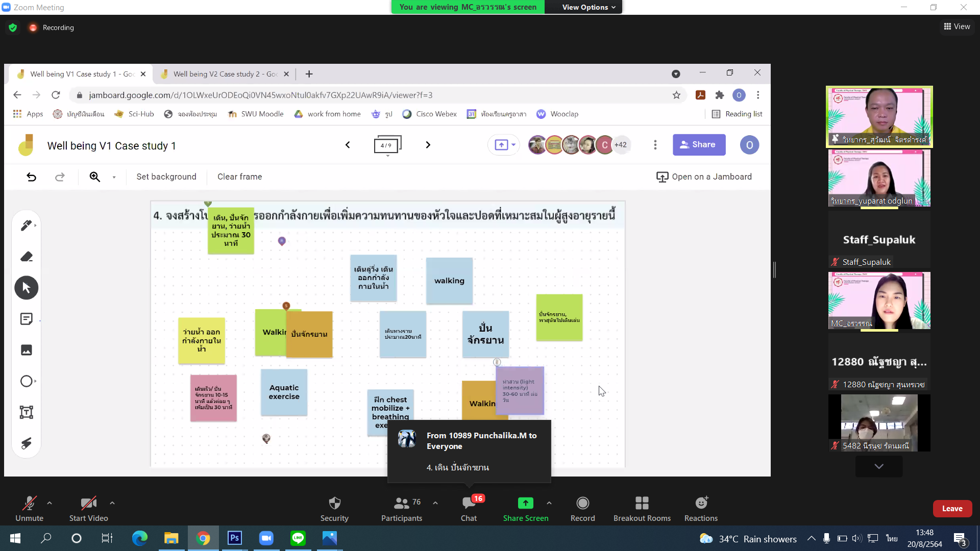Open Zoom Security options

pos(334,509)
